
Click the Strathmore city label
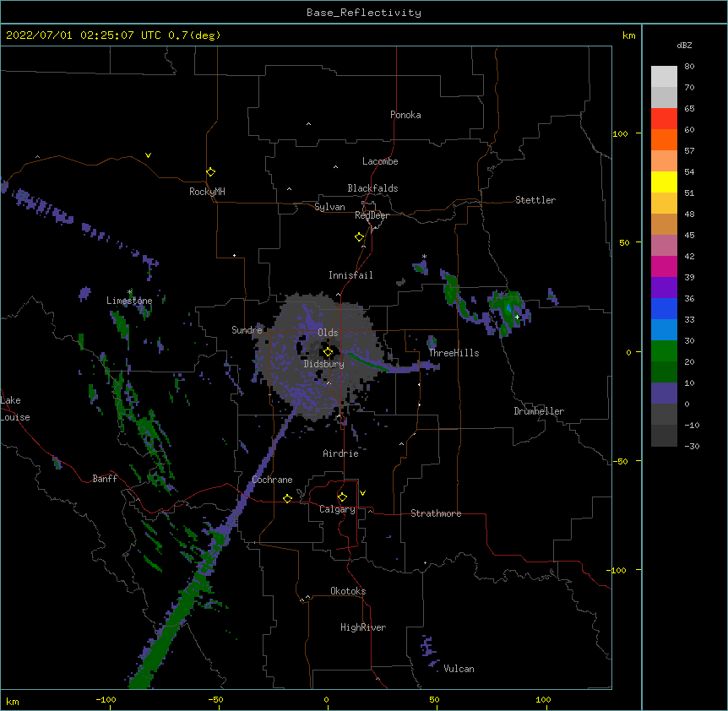tap(436, 513)
